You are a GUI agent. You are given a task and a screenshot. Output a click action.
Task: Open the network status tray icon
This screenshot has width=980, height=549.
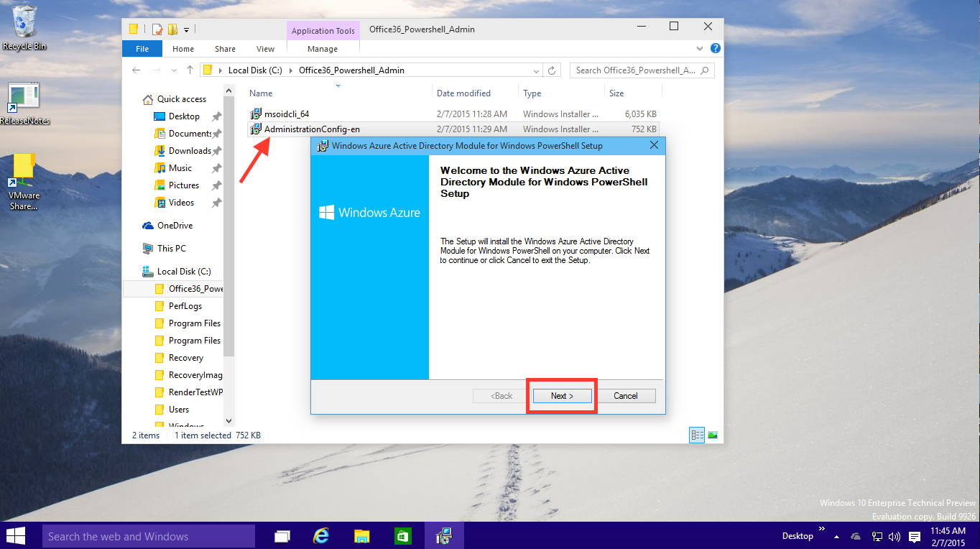pos(877,536)
